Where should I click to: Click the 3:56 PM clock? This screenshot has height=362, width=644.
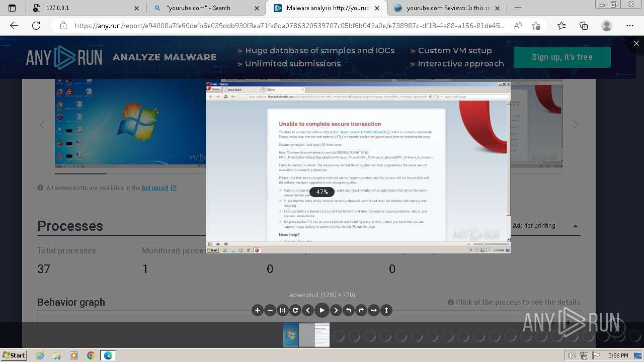(618, 355)
